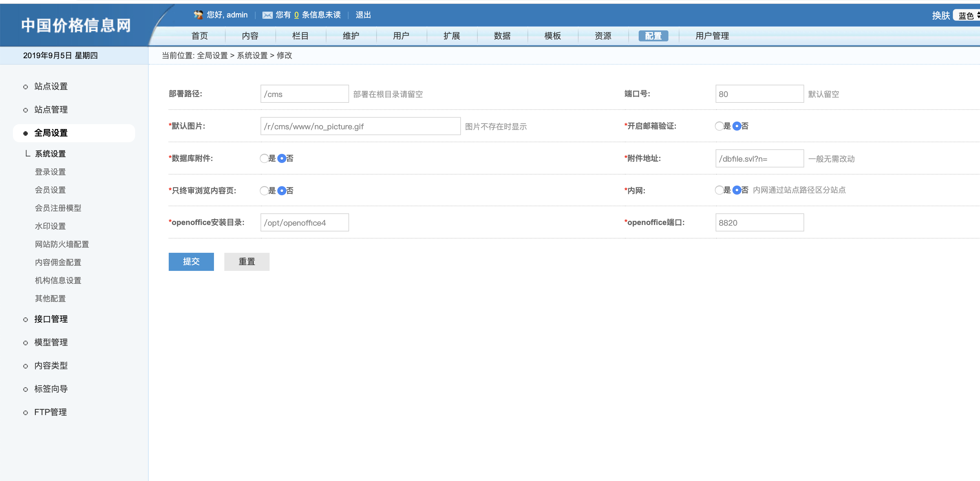The image size is (980, 481).
Task: Expand 站点设置 in the sidebar
Action: pos(51,86)
